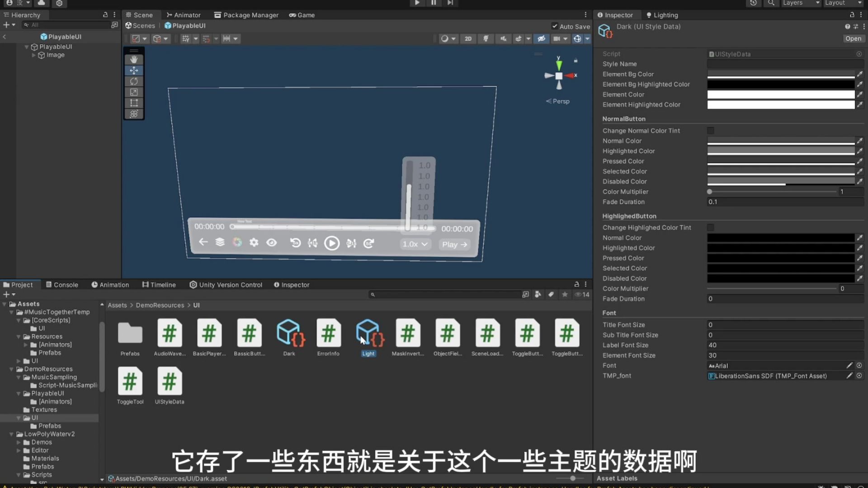Select the Transform tool in scene toolbar
868x488 pixels.
coord(134,114)
